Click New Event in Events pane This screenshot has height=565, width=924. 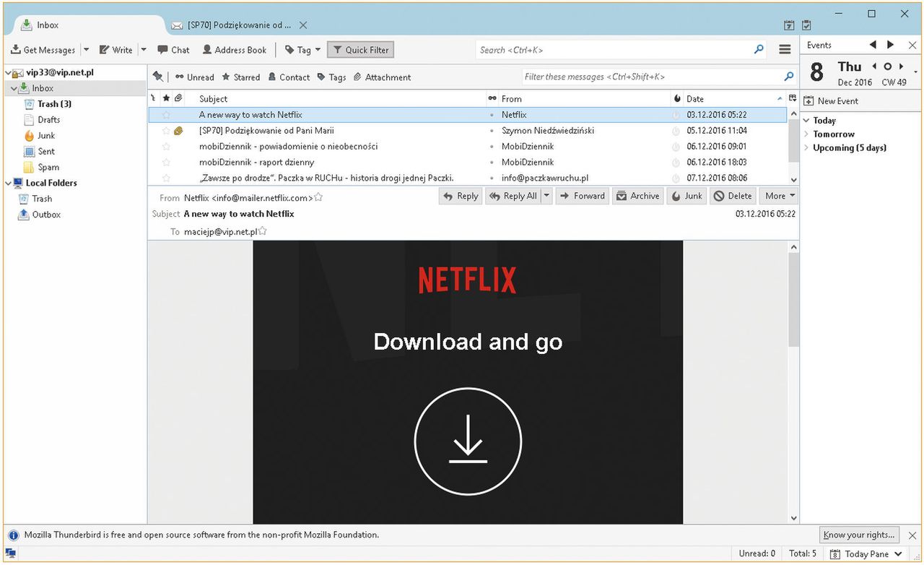pos(832,101)
